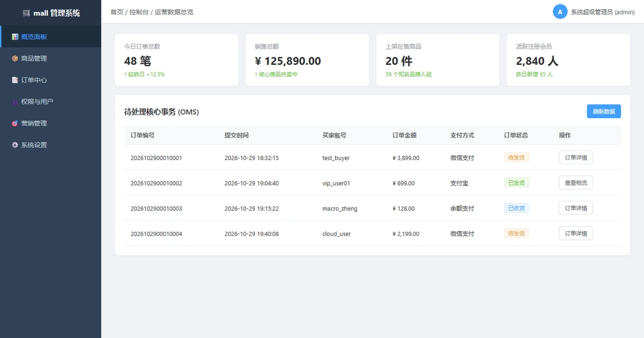Click the chart icon beside 概览面板
Screen dimensions: 644x338
point(15,37)
